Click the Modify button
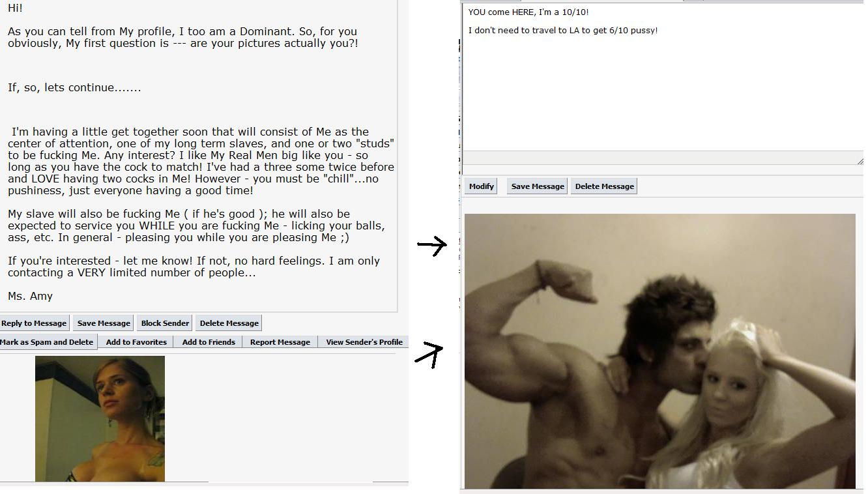 [482, 186]
